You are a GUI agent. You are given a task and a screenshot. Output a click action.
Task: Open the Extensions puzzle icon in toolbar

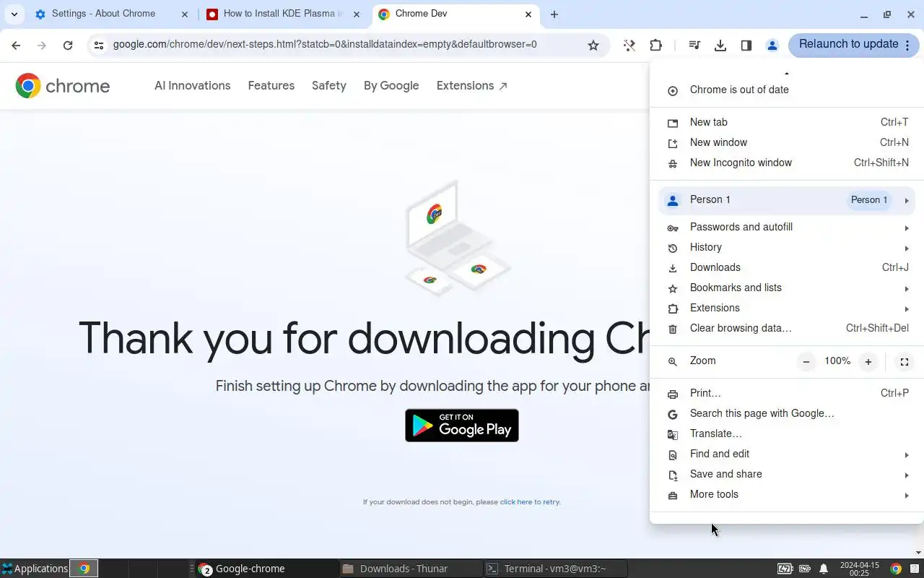tap(655, 46)
